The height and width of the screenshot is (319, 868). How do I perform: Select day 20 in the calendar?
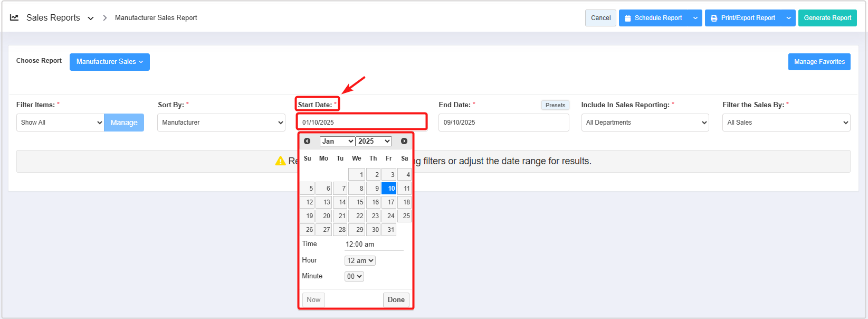323,215
